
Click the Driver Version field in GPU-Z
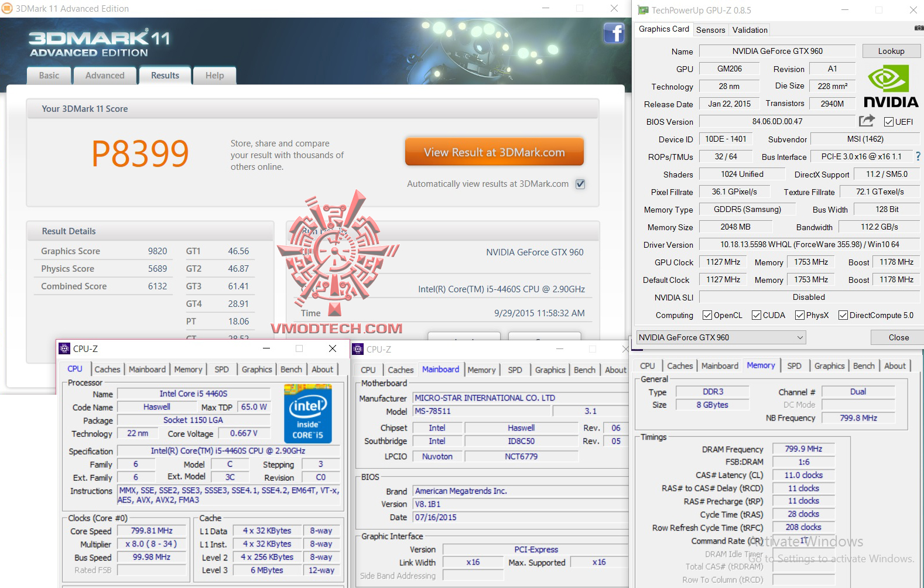(809, 245)
